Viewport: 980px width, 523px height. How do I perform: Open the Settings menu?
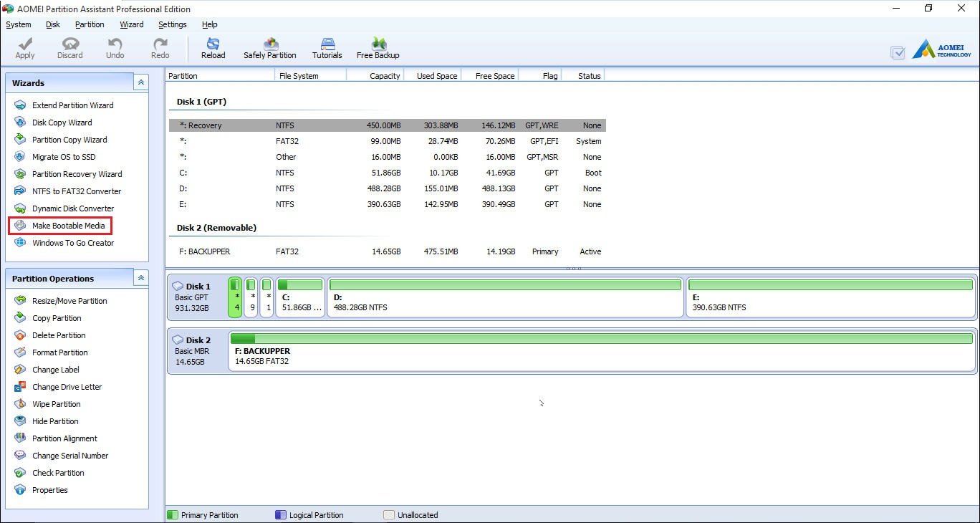[172, 24]
